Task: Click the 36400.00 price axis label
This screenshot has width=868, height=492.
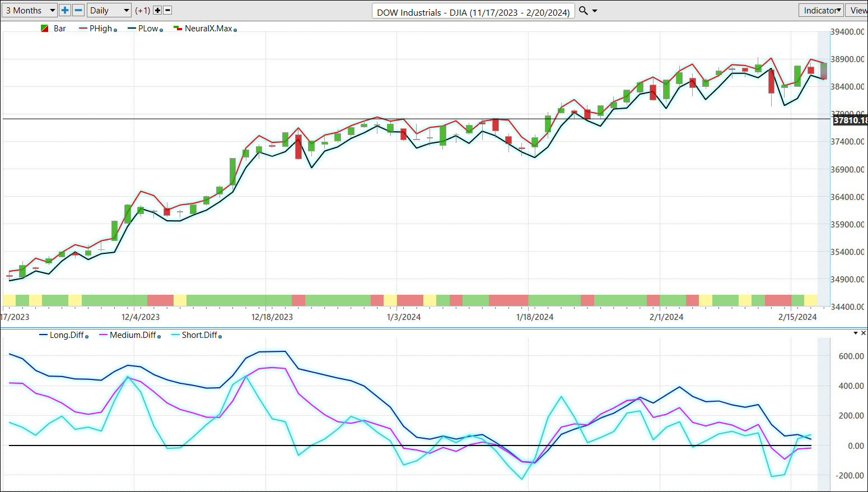Action: (x=848, y=197)
